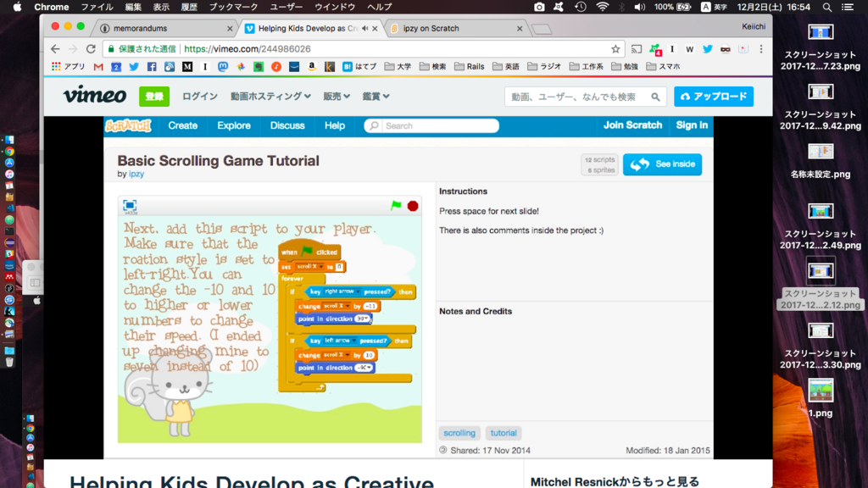This screenshot has height=488, width=868.
Task: Expand the 鑑賞 dropdown menu
Action: pyautogui.click(x=376, y=97)
